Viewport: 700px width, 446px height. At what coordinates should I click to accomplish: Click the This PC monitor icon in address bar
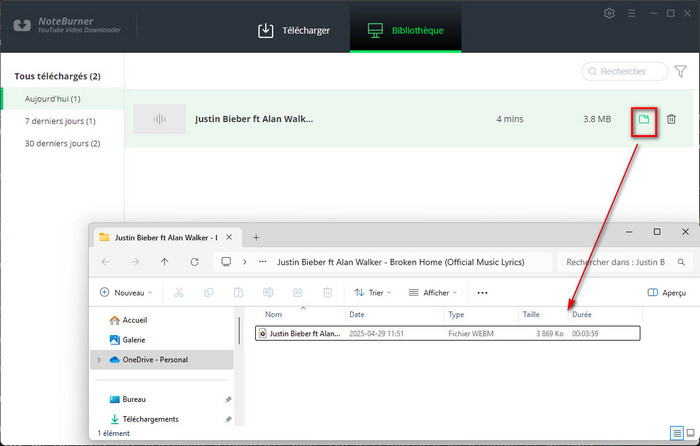coord(226,262)
